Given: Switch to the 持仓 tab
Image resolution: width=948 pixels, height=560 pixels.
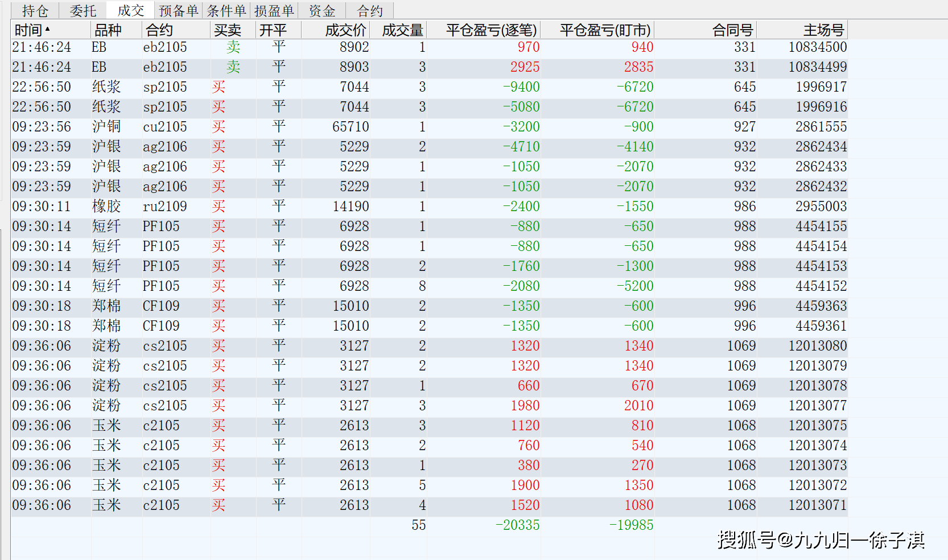Looking at the screenshot, I should point(35,10).
